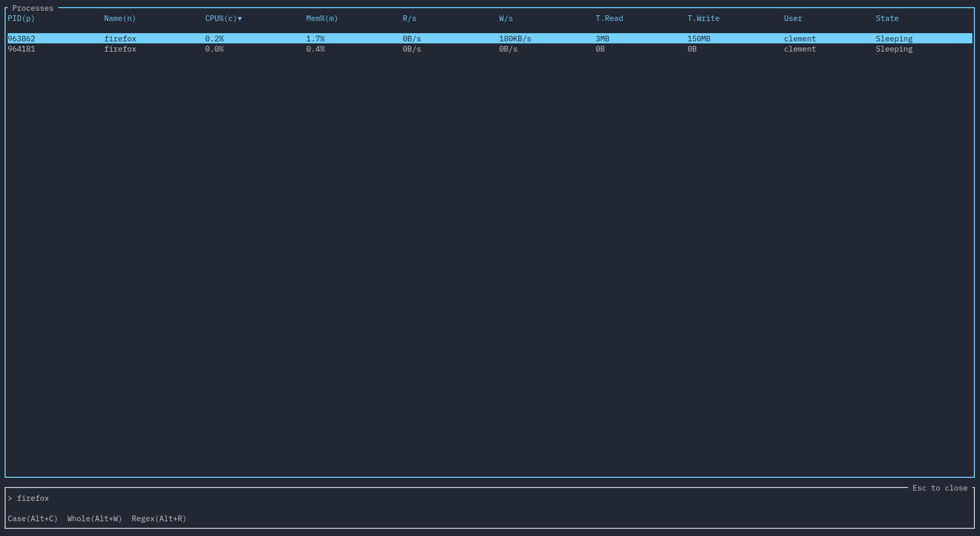This screenshot has height=536, width=980.
Task: Sort processes by the PID(p) column
Action: tap(21, 18)
